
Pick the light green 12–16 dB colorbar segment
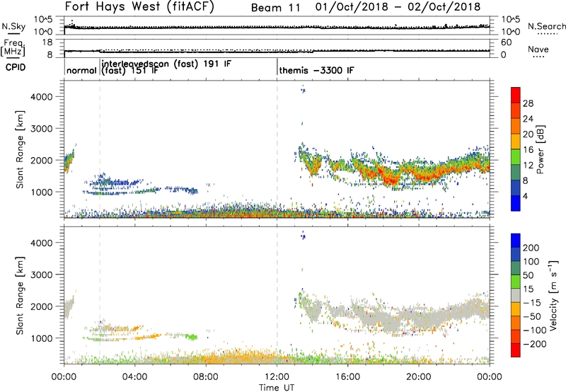516,157
